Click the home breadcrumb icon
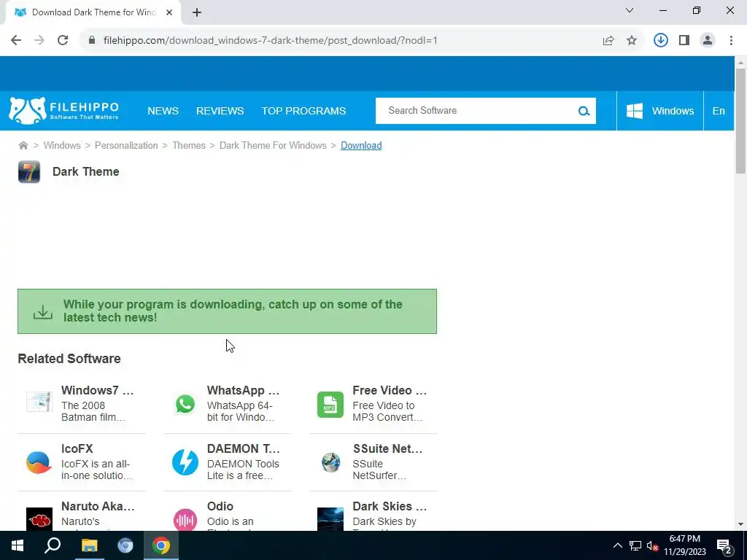 pos(23,145)
